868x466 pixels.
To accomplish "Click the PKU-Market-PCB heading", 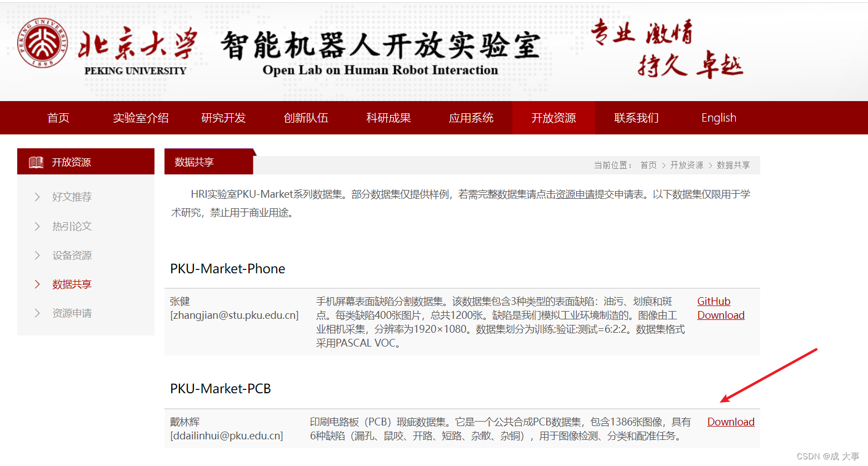I will pyautogui.click(x=220, y=389).
